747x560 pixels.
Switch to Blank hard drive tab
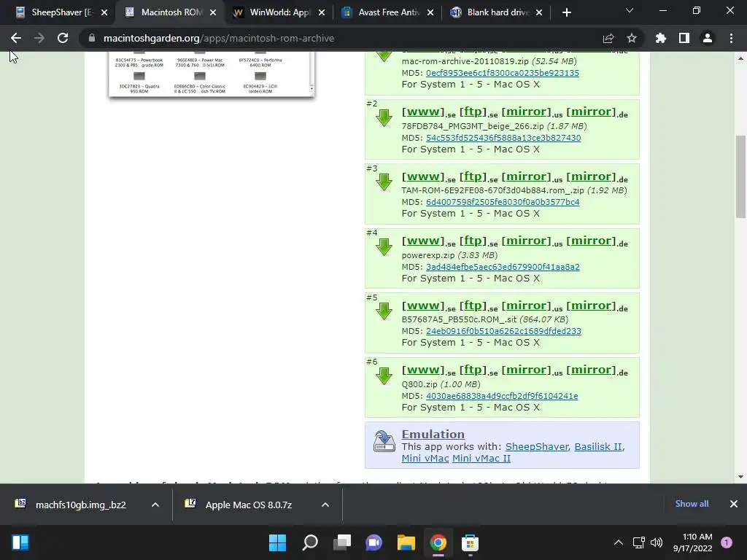(x=490, y=12)
